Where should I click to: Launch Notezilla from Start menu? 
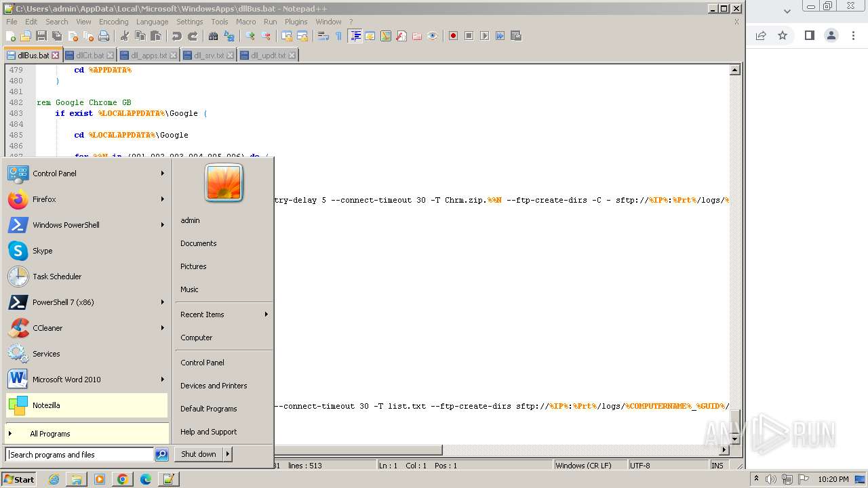pos(87,405)
